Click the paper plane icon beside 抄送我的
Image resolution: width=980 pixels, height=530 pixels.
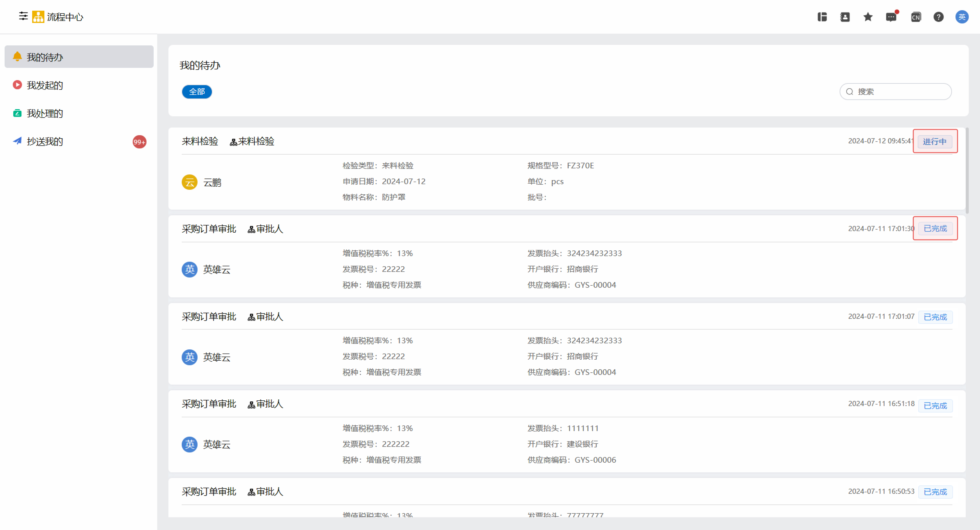point(17,141)
